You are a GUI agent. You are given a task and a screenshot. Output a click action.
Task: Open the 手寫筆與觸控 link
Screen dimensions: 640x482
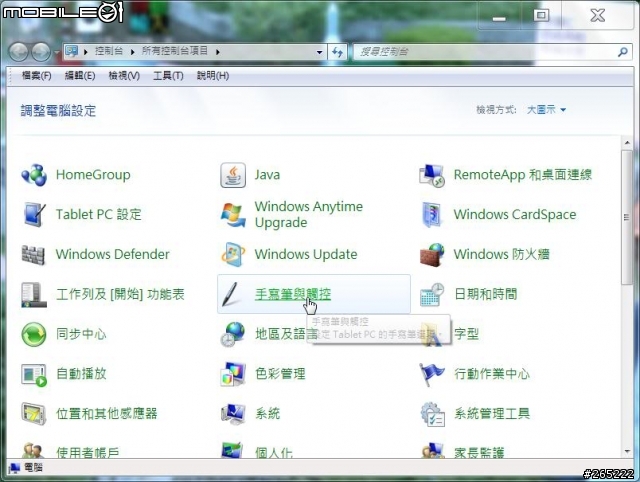[293, 294]
